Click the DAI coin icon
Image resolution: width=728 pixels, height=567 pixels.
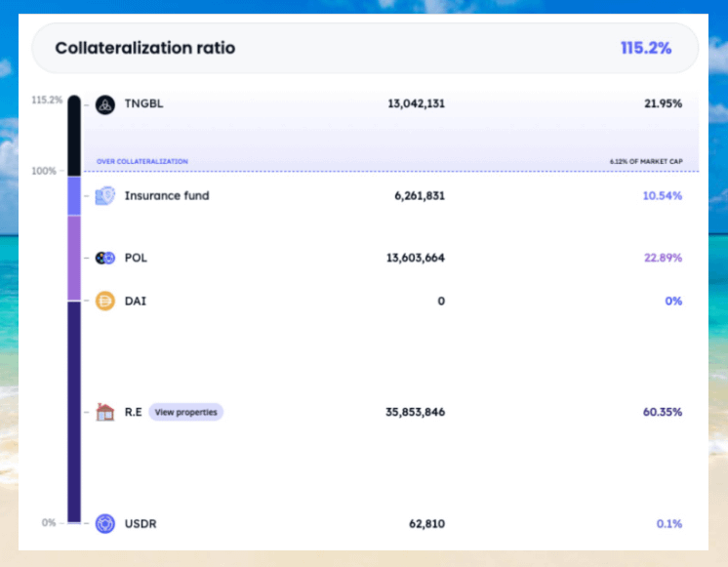pos(105,302)
